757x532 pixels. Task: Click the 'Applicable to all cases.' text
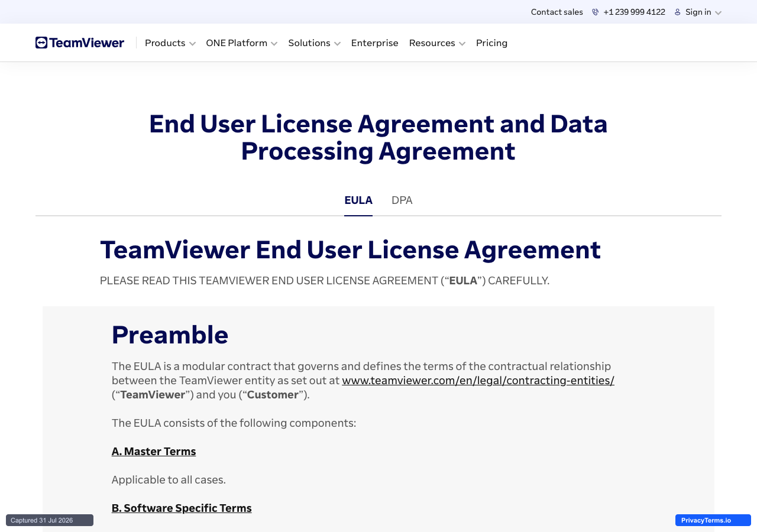[169, 480]
